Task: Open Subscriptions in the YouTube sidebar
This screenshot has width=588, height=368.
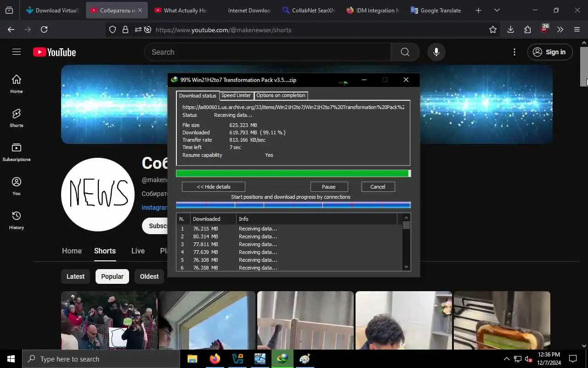Action: click(17, 152)
